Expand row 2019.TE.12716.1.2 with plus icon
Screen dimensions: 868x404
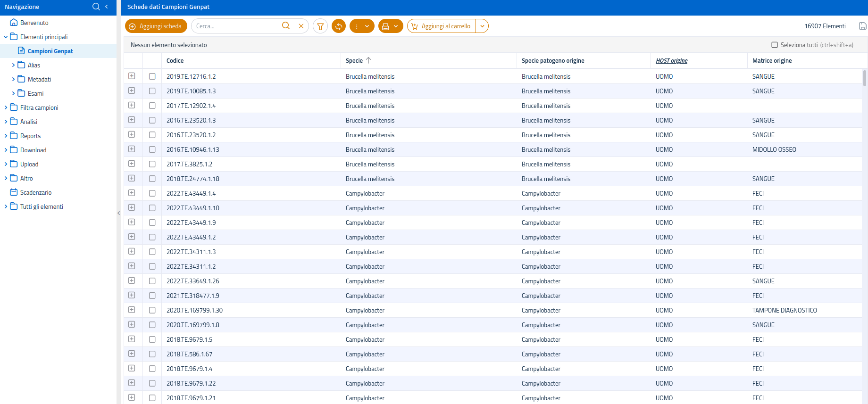click(132, 76)
